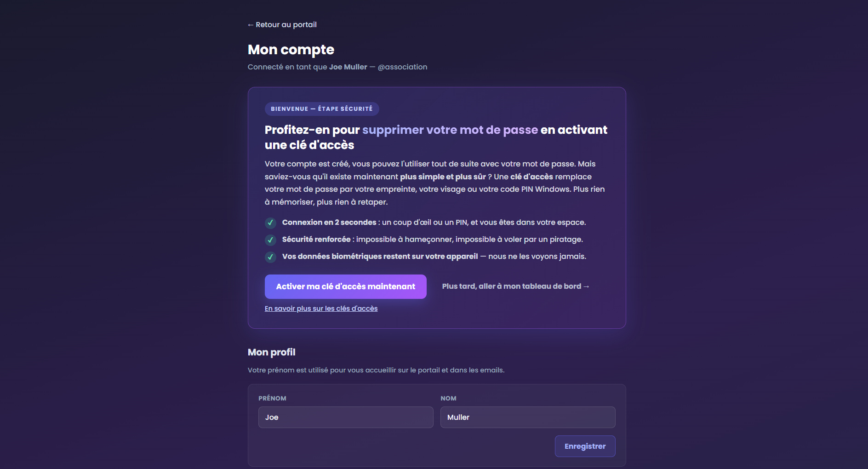Focus the Prénom field containing Joe
Screen dimensions: 868x469
[346, 418]
